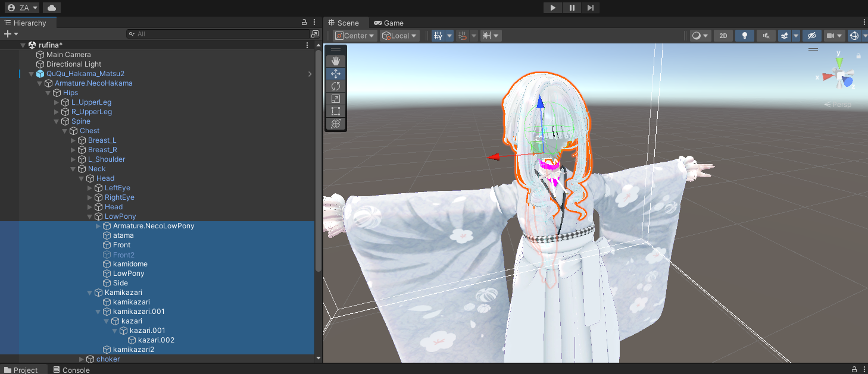Open the Center pivot mode dropdown

point(355,36)
